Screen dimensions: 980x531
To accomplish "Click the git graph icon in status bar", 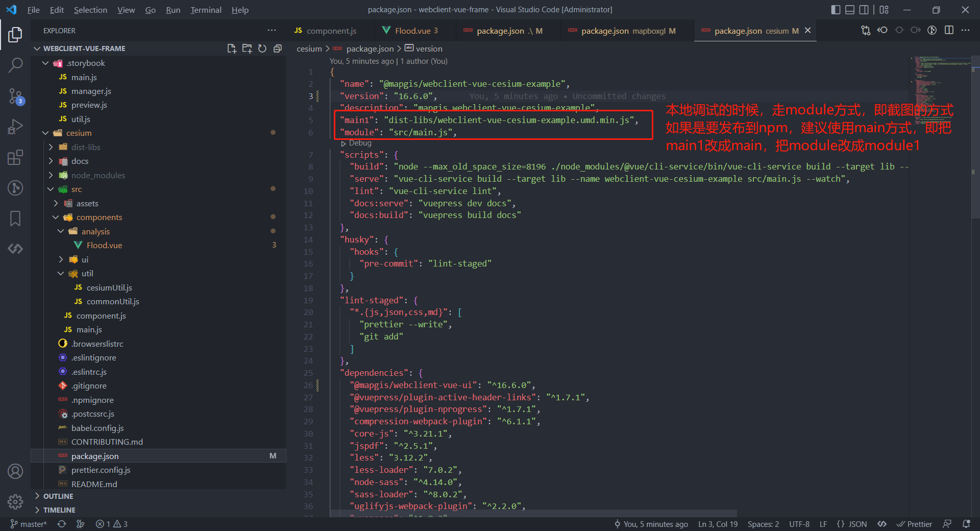I will point(80,524).
